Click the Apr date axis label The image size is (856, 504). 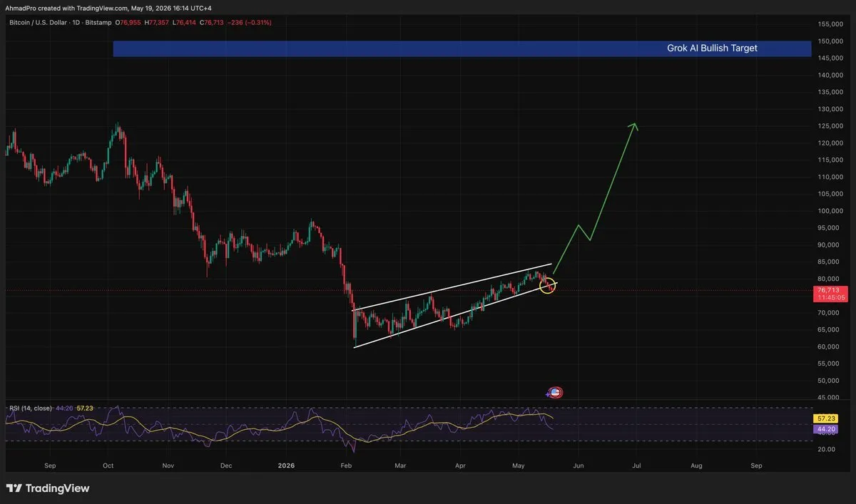pyautogui.click(x=460, y=466)
